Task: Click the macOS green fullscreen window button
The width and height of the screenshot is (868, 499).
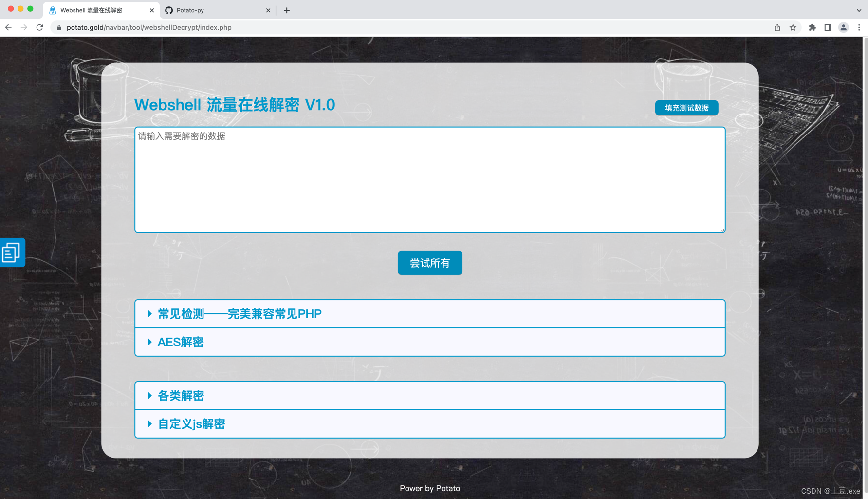Action: click(30, 9)
